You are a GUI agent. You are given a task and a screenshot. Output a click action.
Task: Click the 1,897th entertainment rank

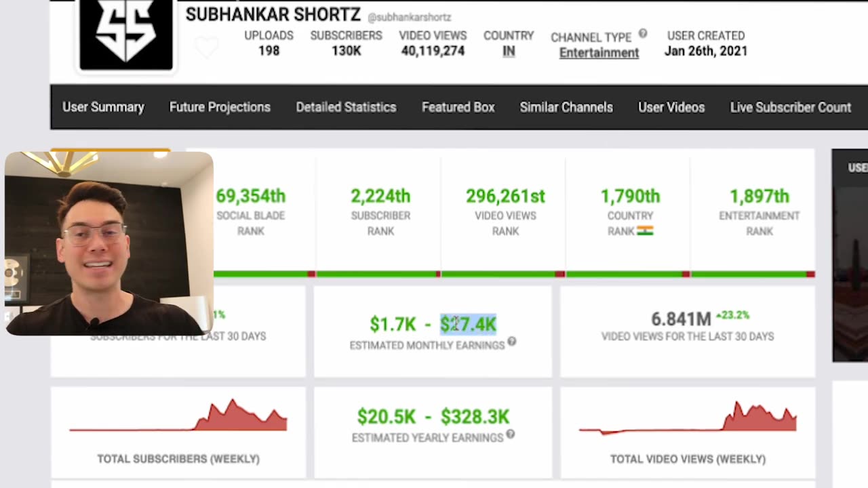[759, 197]
